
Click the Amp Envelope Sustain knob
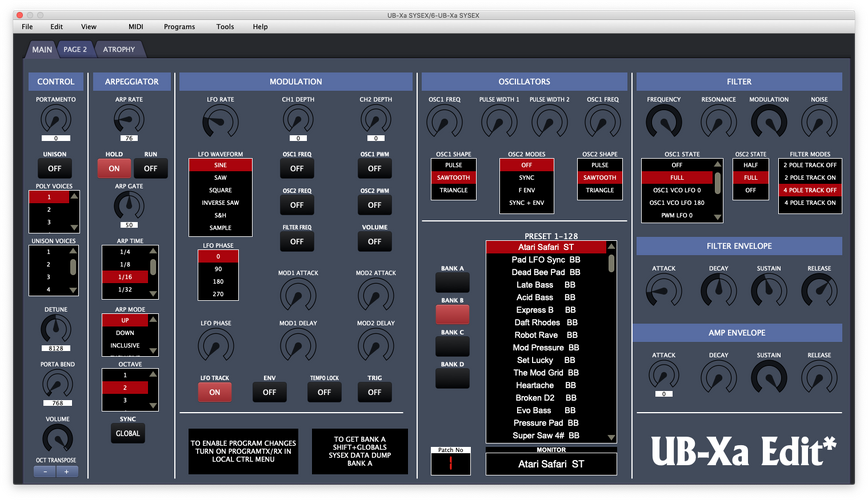[x=769, y=378]
